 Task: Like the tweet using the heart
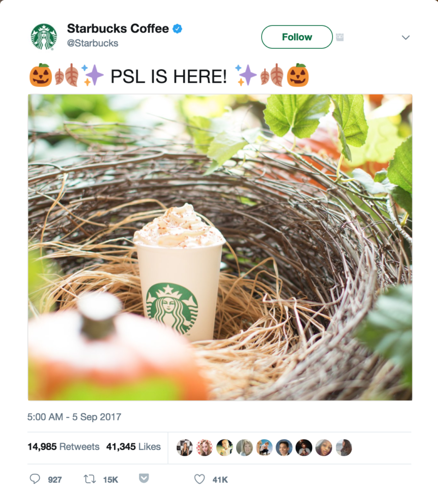(199, 479)
